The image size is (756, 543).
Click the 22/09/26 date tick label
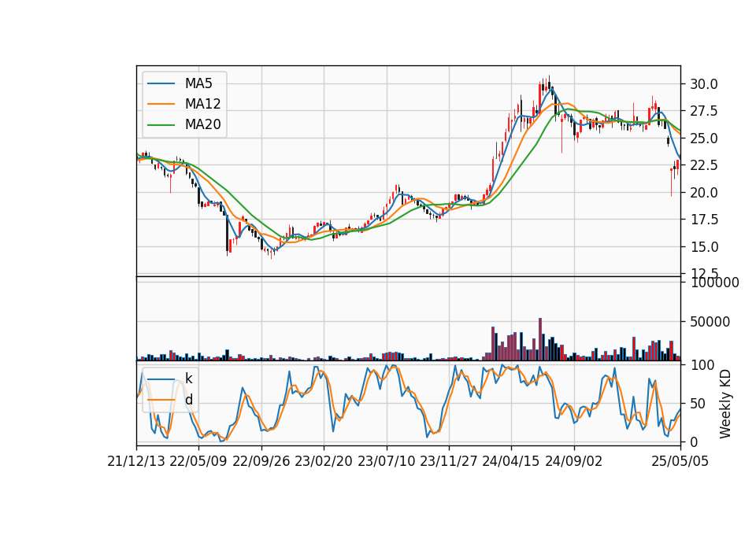(261, 461)
